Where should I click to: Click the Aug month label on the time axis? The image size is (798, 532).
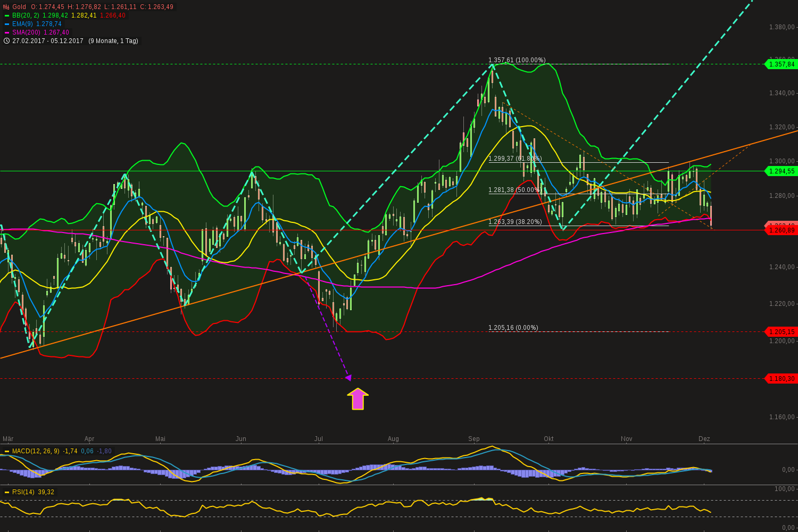pos(393,439)
